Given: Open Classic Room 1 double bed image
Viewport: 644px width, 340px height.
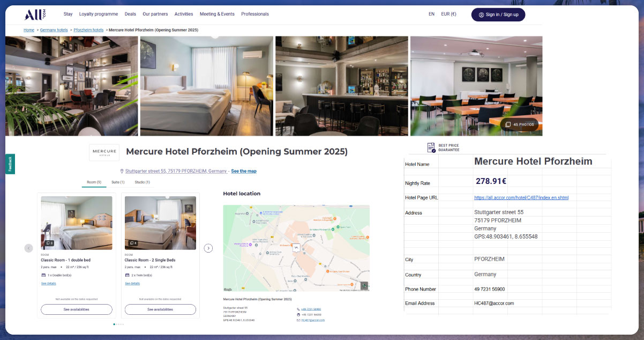Looking at the screenshot, I should click(77, 223).
